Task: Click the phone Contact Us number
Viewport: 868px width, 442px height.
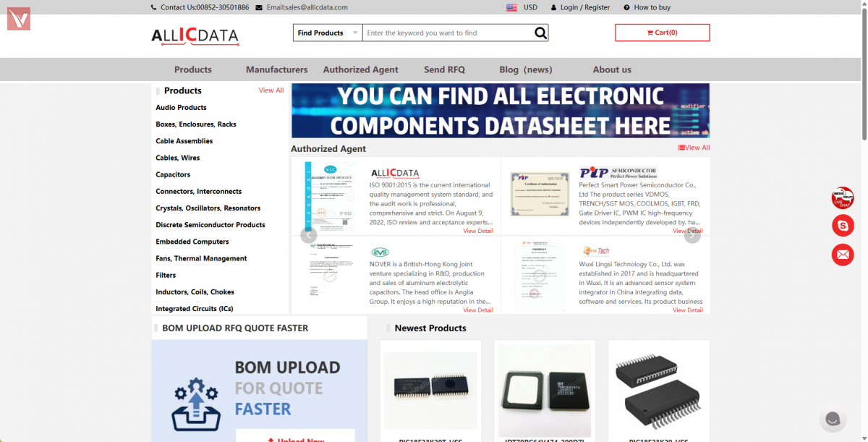Action: (x=205, y=7)
